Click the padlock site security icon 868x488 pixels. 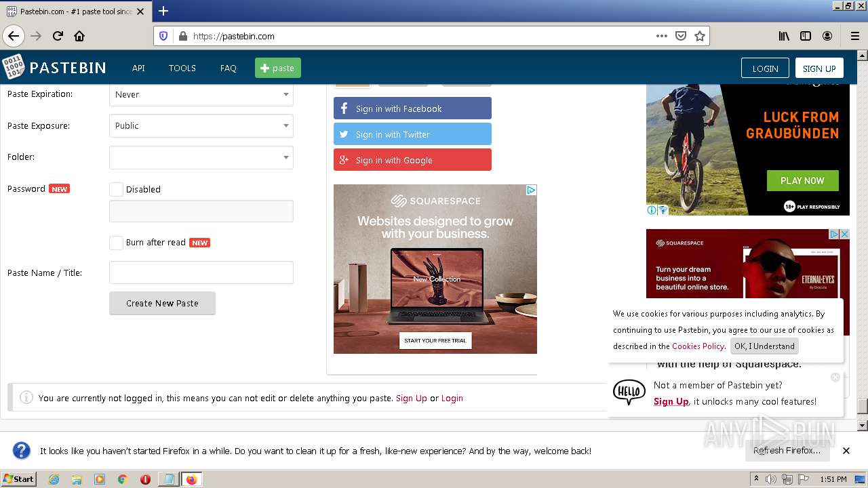tap(182, 36)
